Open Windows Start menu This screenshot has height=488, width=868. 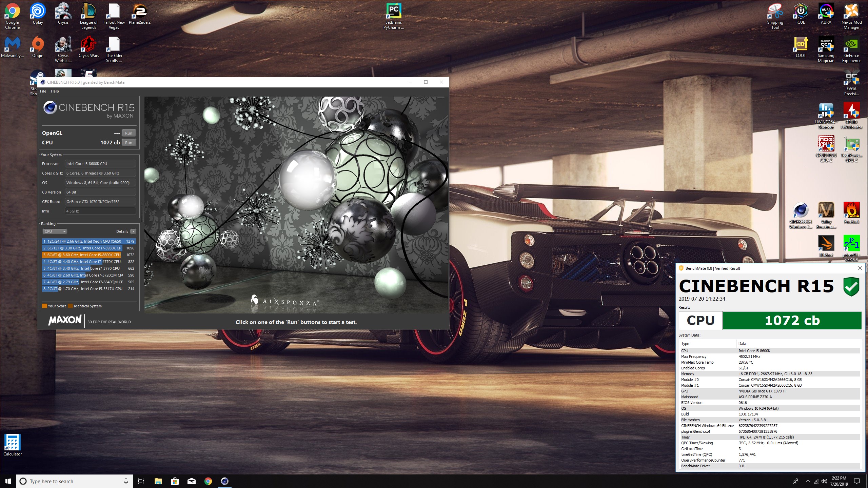[x=8, y=481]
